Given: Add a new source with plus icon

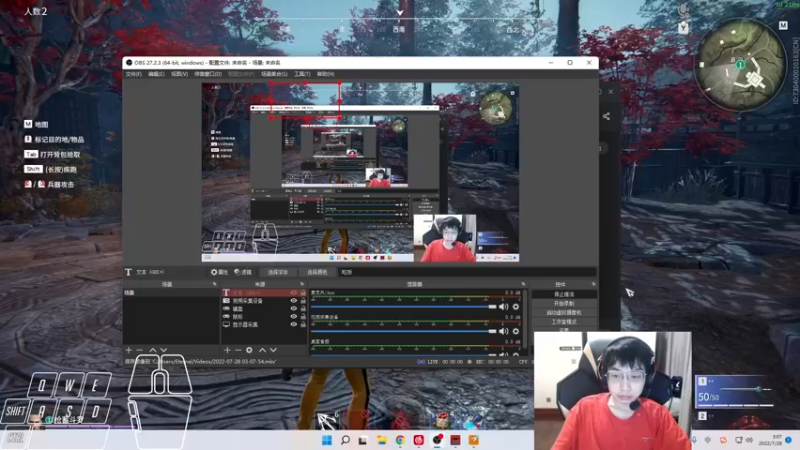Looking at the screenshot, I should [x=228, y=350].
